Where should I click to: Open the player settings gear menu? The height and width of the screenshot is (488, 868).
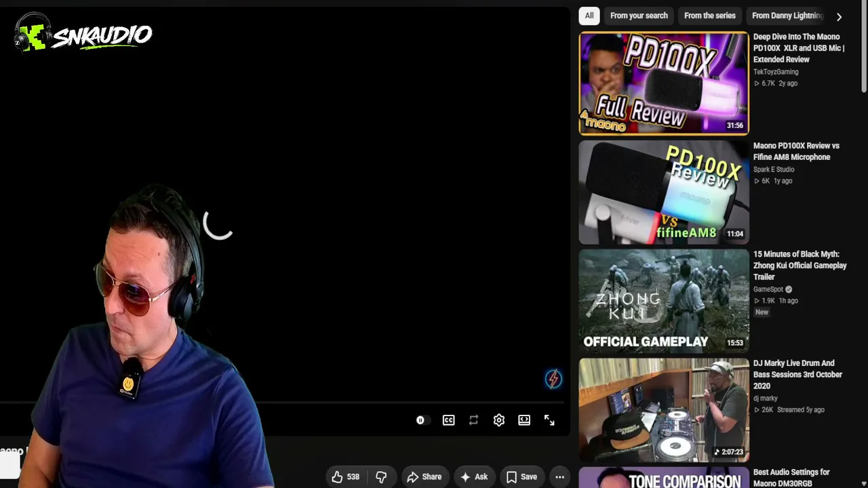499,420
